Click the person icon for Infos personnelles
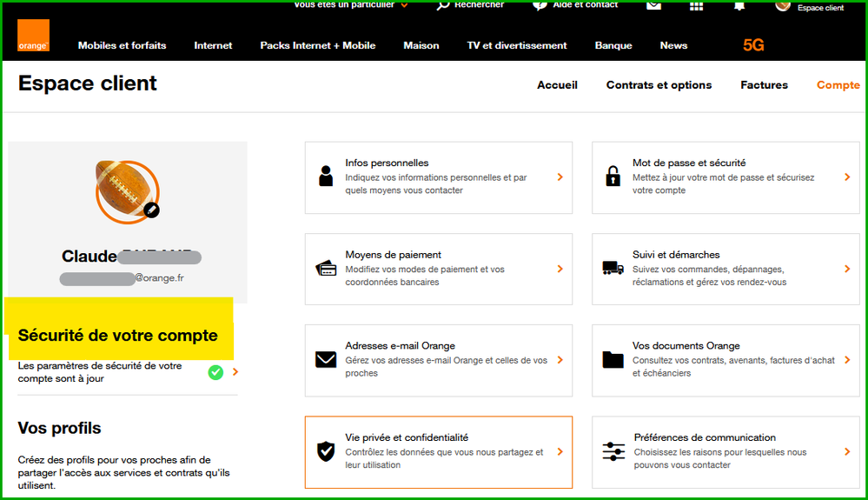Screen dimensions: 868x500 click(x=326, y=177)
